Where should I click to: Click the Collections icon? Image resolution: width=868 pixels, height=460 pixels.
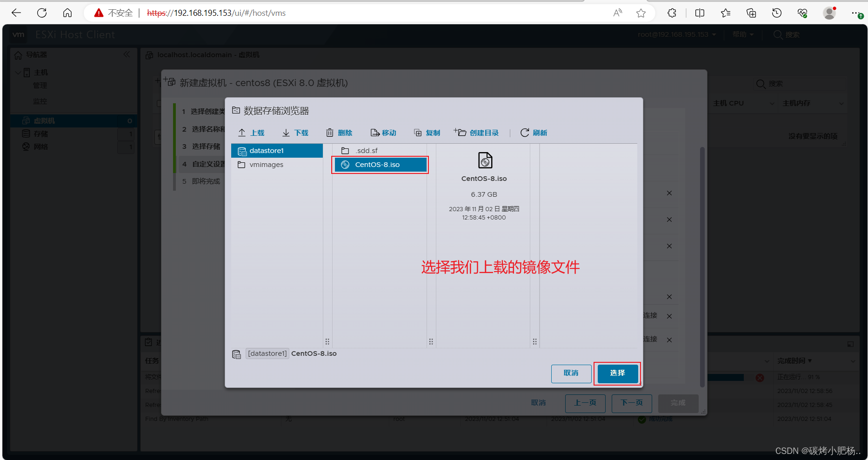751,13
